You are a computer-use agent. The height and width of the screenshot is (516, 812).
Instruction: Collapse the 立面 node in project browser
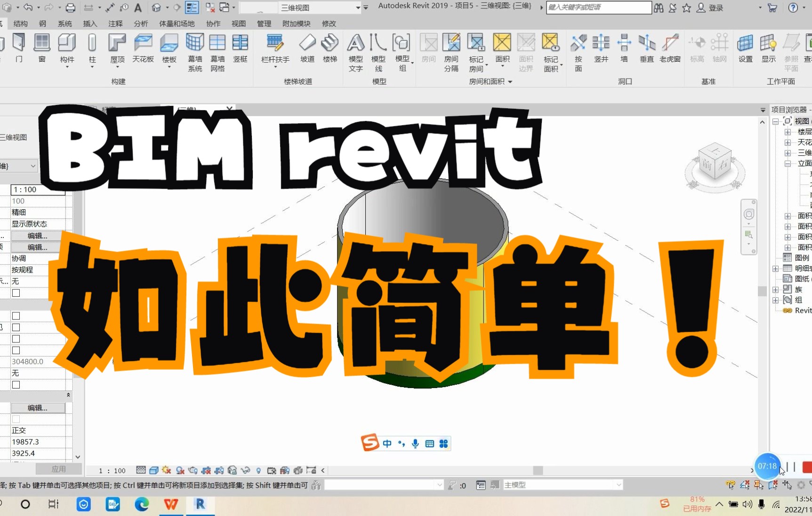788,164
